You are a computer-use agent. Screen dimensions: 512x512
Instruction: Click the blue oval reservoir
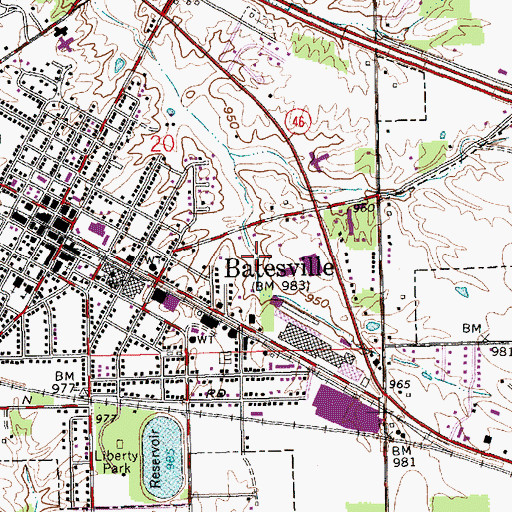(163, 457)
